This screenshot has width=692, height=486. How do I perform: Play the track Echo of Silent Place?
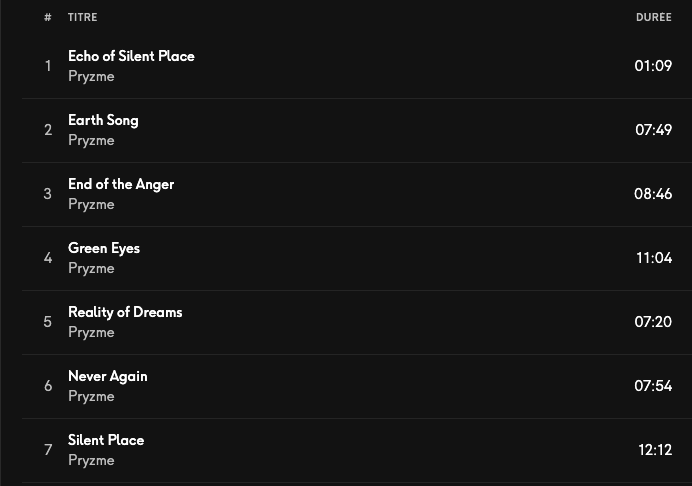(131, 56)
